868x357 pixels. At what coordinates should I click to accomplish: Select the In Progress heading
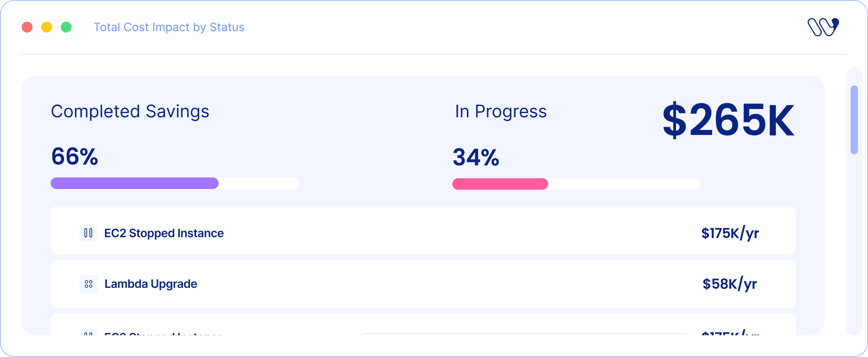click(x=501, y=112)
